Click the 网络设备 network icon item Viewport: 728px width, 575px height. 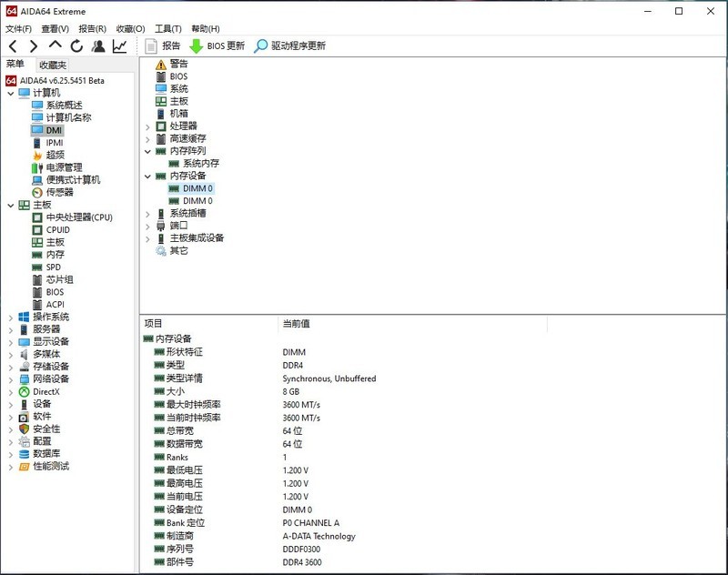point(44,379)
